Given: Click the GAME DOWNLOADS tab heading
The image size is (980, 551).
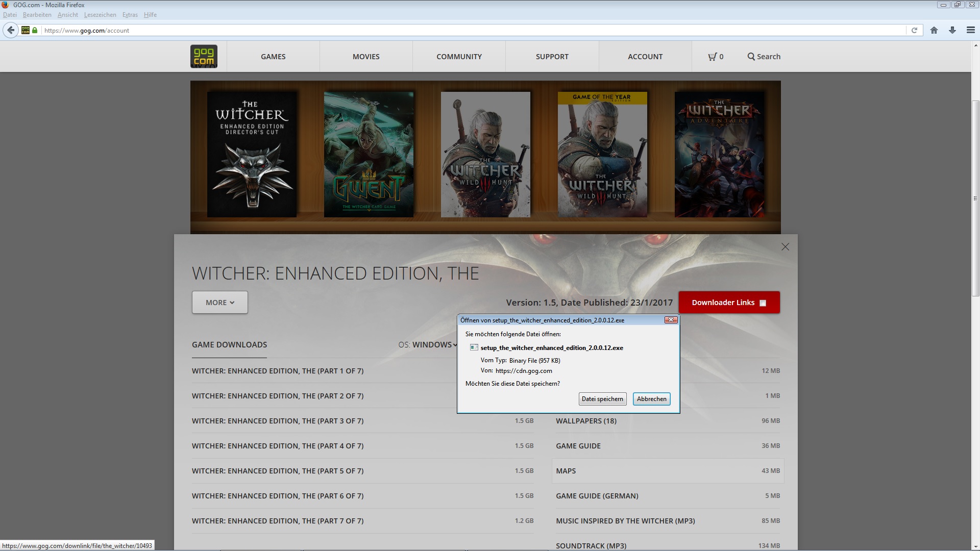Looking at the screenshot, I should (229, 345).
